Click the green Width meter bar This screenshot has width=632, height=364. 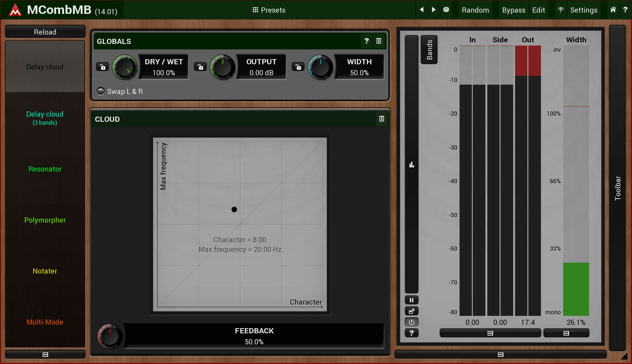pyautogui.click(x=576, y=289)
